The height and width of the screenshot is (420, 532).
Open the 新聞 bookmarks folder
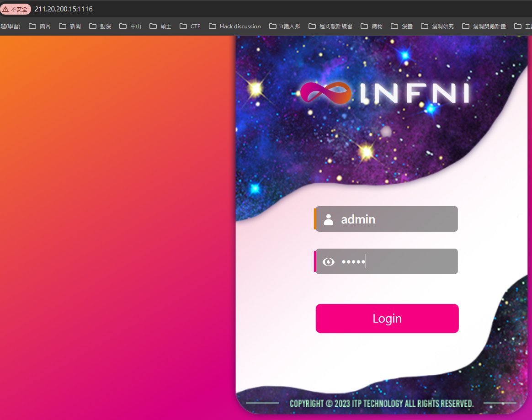pyautogui.click(x=70, y=26)
